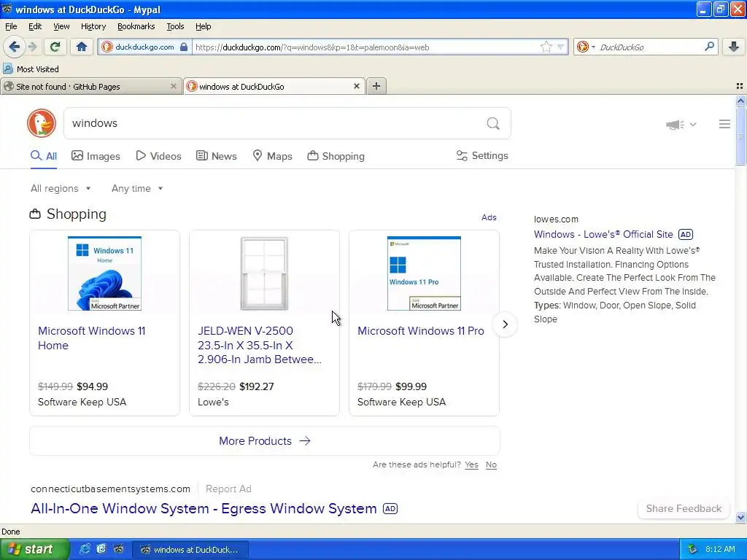This screenshot has height=560, width=747.
Task: Show next shopping products with chevron
Action: [x=505, y=324]
